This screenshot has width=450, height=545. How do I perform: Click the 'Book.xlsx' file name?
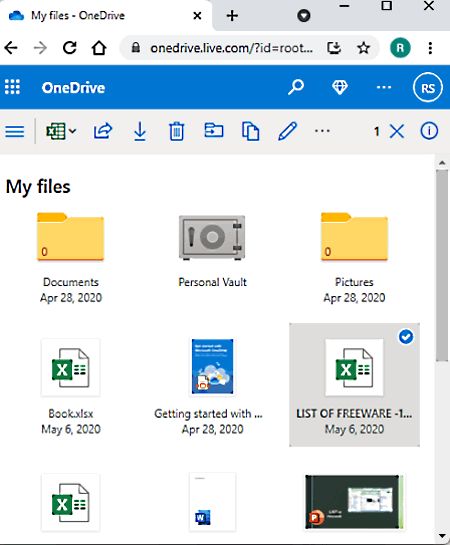coord(71,414)
